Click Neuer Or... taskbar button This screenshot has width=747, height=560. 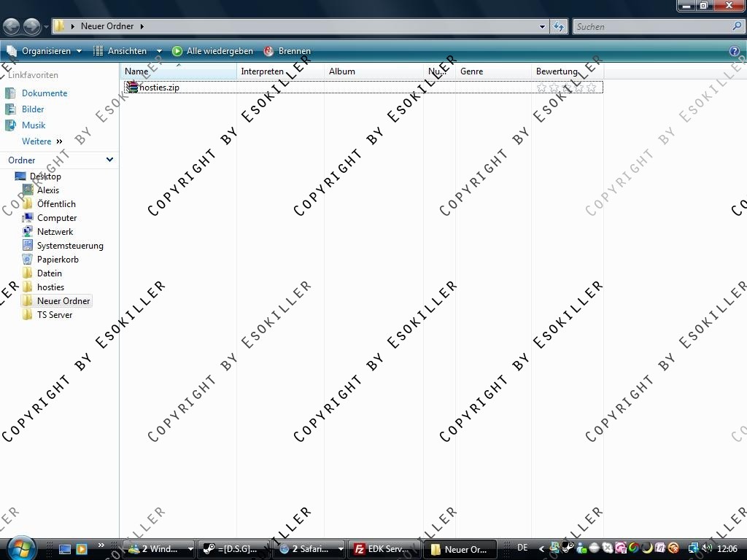click(x=460, y=549)
